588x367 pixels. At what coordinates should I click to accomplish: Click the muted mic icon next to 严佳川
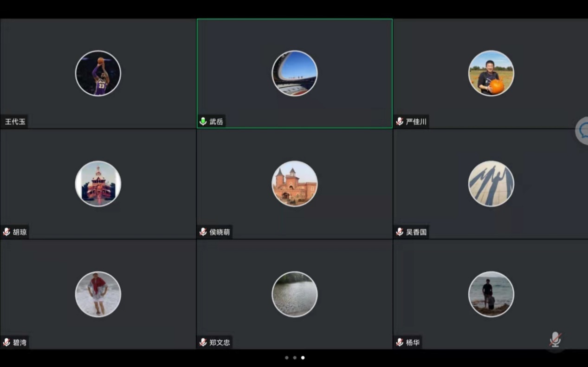[x=400, y=122]
